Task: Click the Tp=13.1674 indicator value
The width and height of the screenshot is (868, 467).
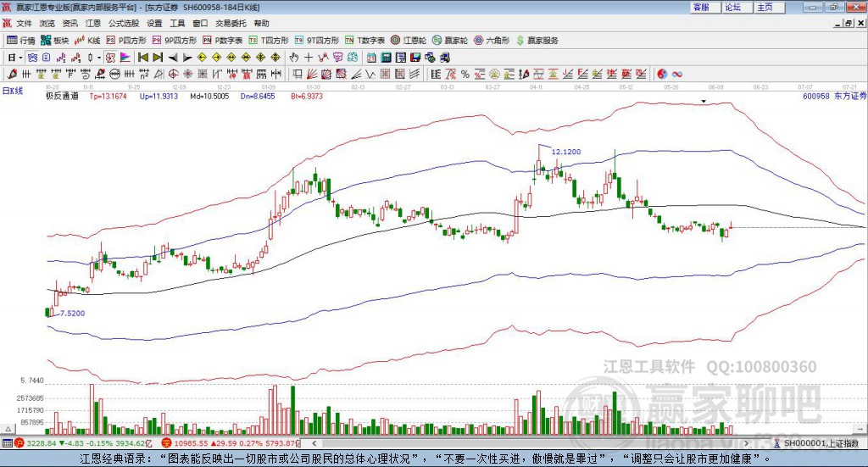Action: pyautogui.click(x=108, y=97)
